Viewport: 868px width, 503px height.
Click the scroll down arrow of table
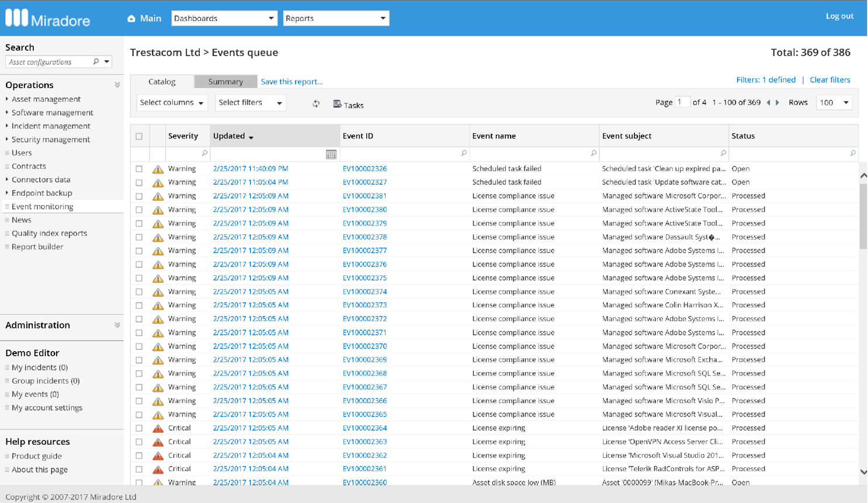click(x=863, y=472)
